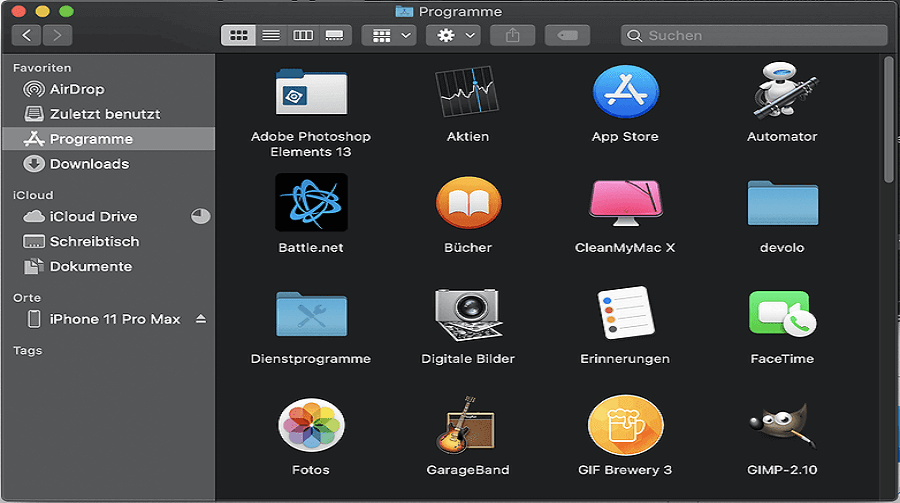Click the iCloud section header
Viewport: 900px width, 503px height.
(x=33, y=195)
